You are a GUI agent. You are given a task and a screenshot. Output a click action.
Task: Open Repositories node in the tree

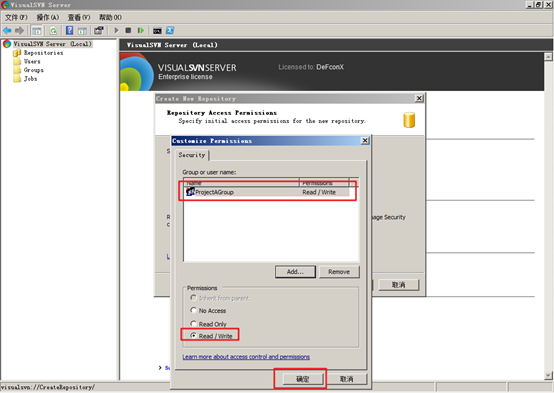[x=43, y=53]
